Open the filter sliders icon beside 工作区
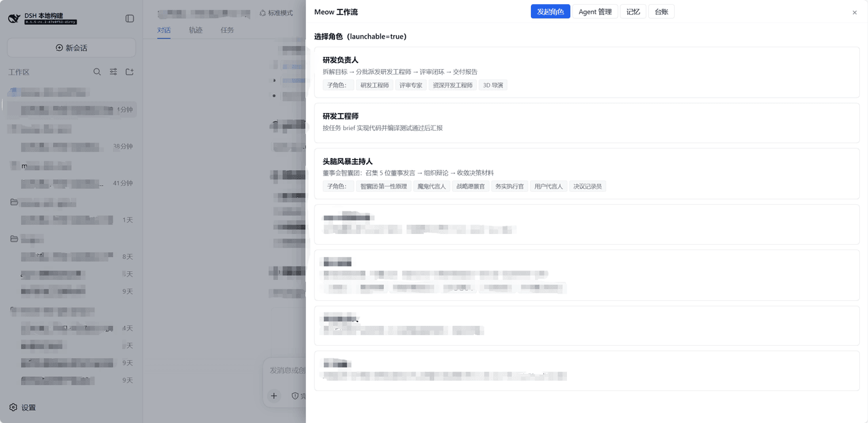This screenshot has width=868, height=423. [x=113, y=72]
